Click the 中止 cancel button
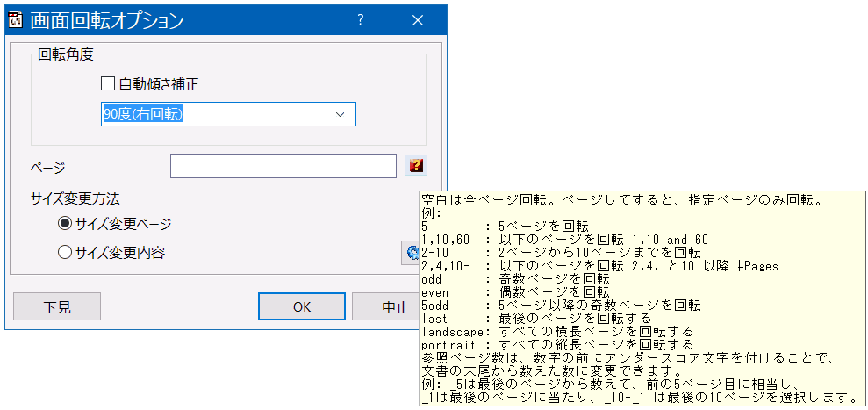Screen dimensions: 868x410 pyautogui.click(x=386, y=306)
